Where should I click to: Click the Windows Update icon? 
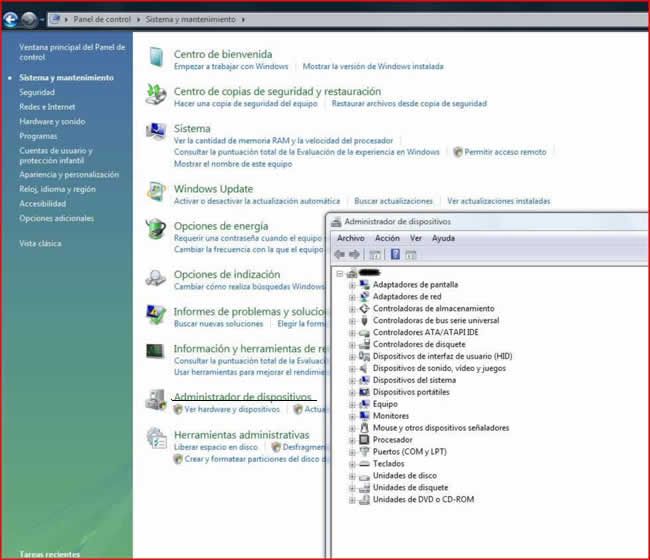click(156, 192)
